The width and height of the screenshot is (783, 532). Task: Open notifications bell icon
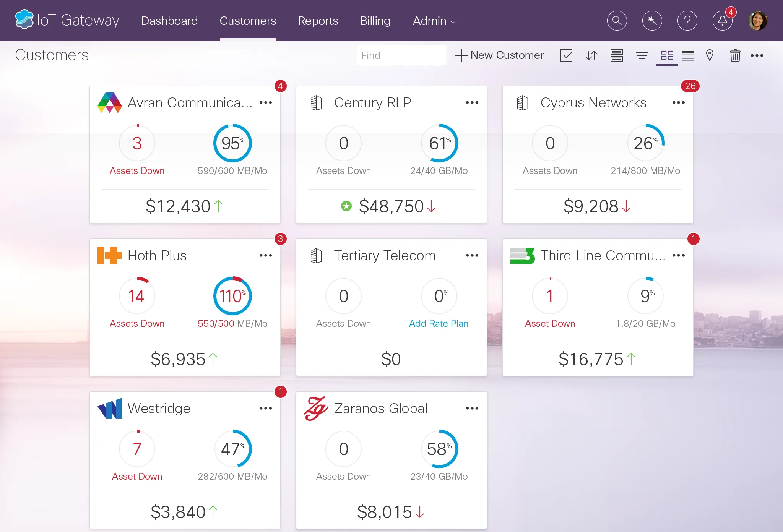coord(722,21)
